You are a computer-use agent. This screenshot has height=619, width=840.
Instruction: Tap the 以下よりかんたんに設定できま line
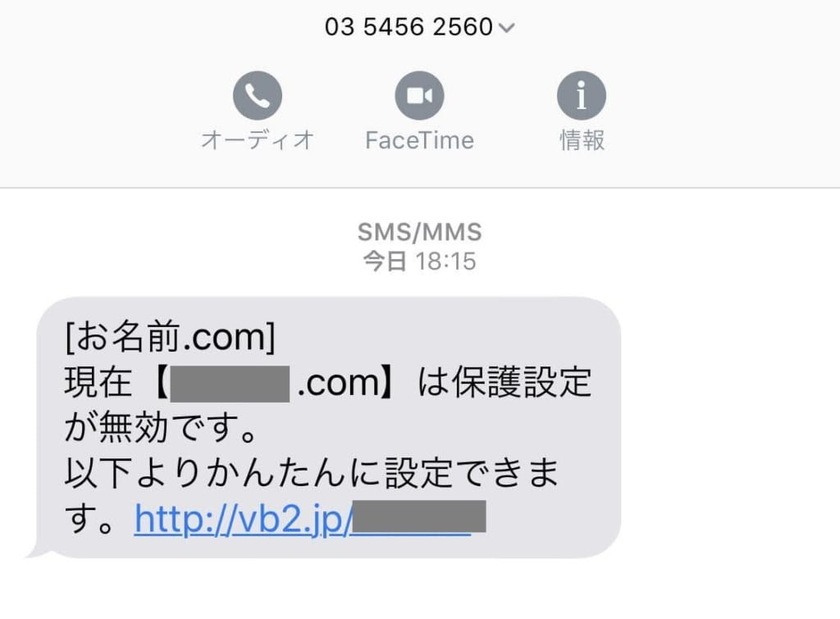click(312, 473)
